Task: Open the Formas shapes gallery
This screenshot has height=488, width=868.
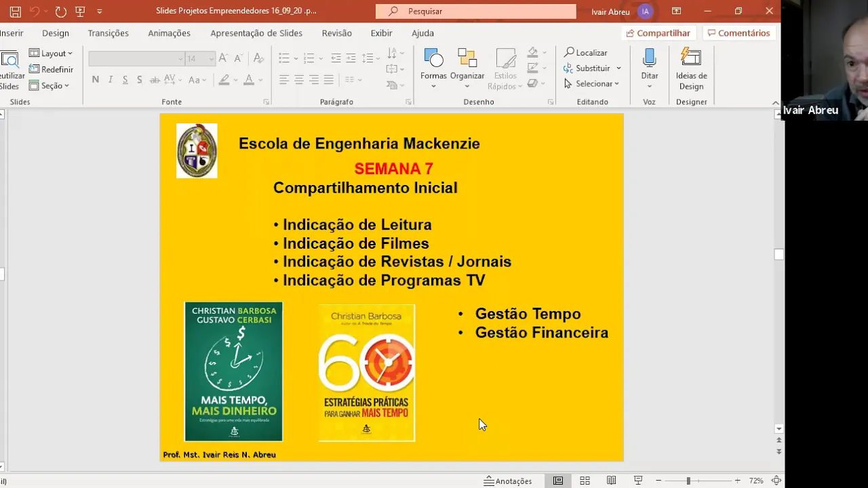Action: (x=433, y=68)
